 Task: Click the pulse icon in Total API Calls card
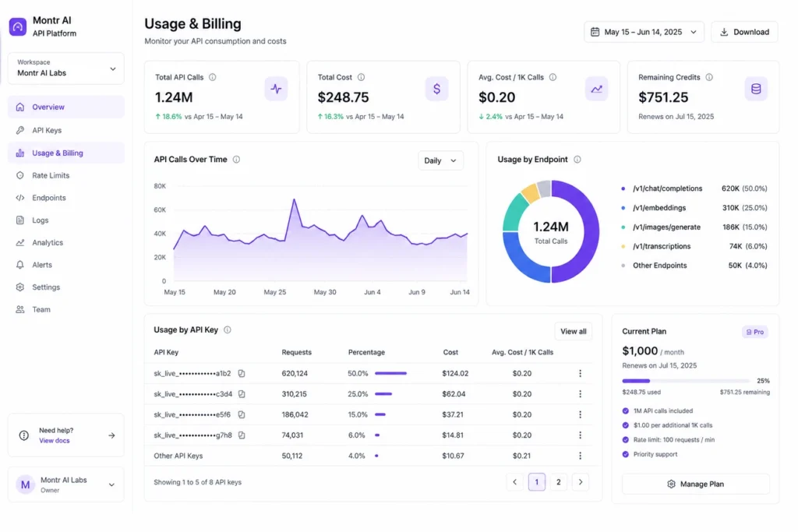pyautogui.click(x=276, y=89)
